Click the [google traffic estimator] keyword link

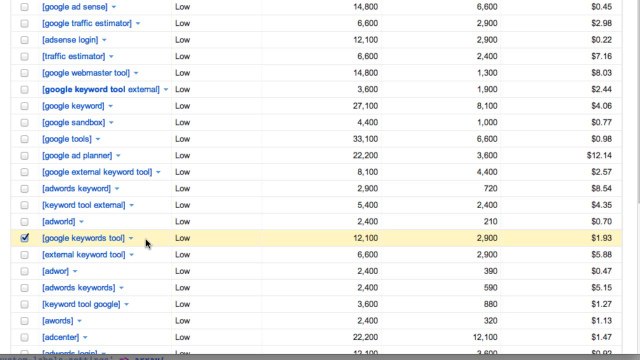(87, 23)
